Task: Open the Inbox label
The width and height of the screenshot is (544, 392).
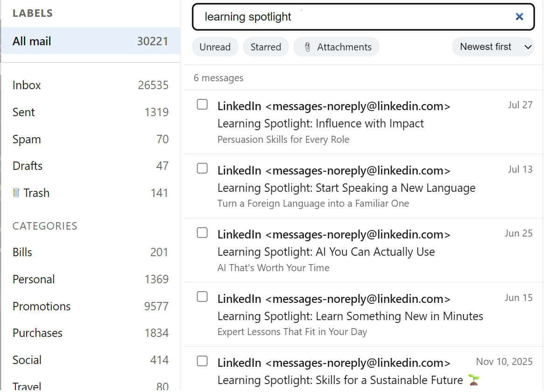Action: (x=90, y=85)
